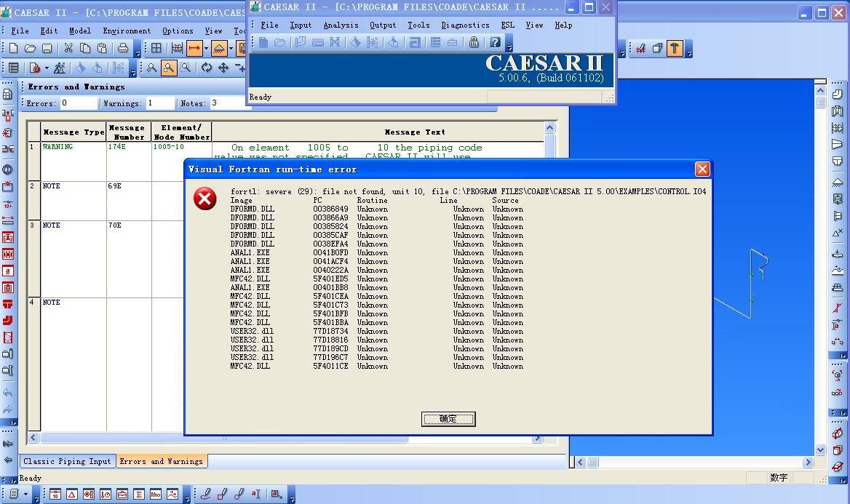Image resolution: width=850 pixels, height=504 pixels.
Task: Click the Open folder icon in piping toolbar
Action: tap(31, 48)
